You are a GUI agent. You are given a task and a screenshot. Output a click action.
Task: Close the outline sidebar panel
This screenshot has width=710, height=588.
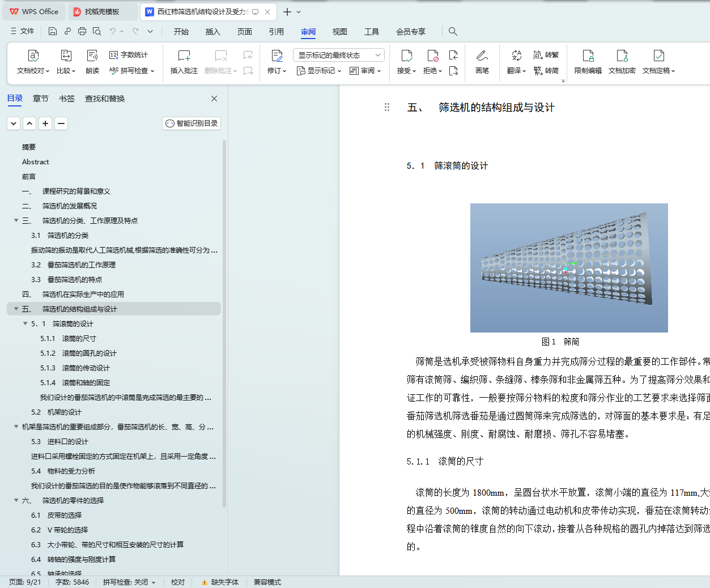coord(214,99)
